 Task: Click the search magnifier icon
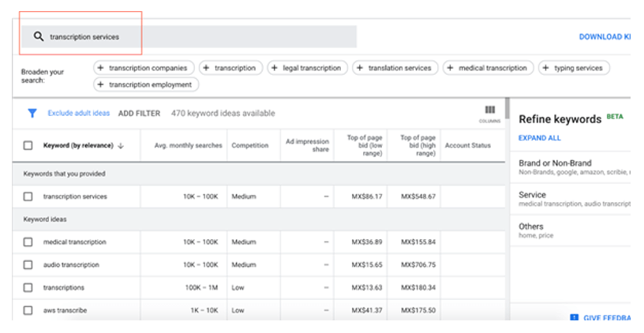click(x=38, y=37)
